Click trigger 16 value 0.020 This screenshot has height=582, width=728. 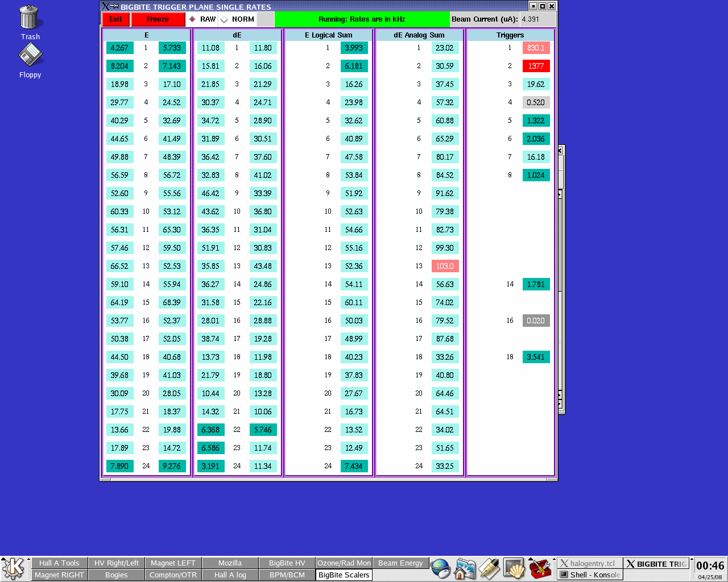(x=536, y=321)
